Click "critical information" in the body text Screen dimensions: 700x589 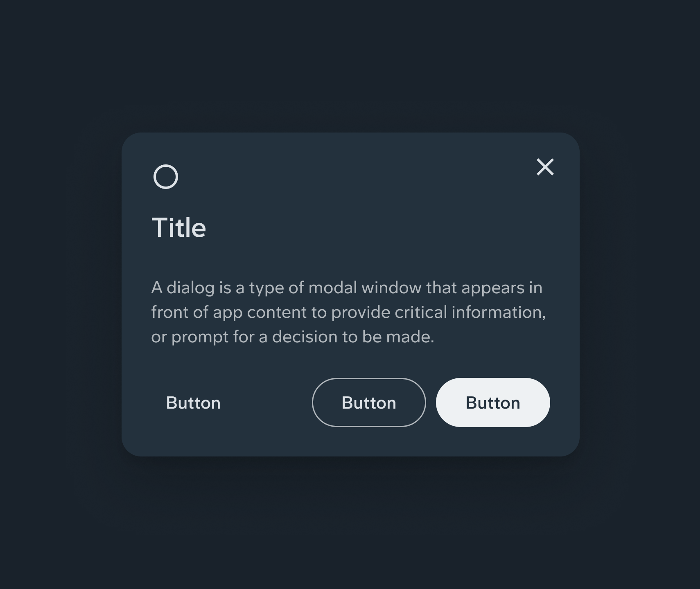point(470,312)
